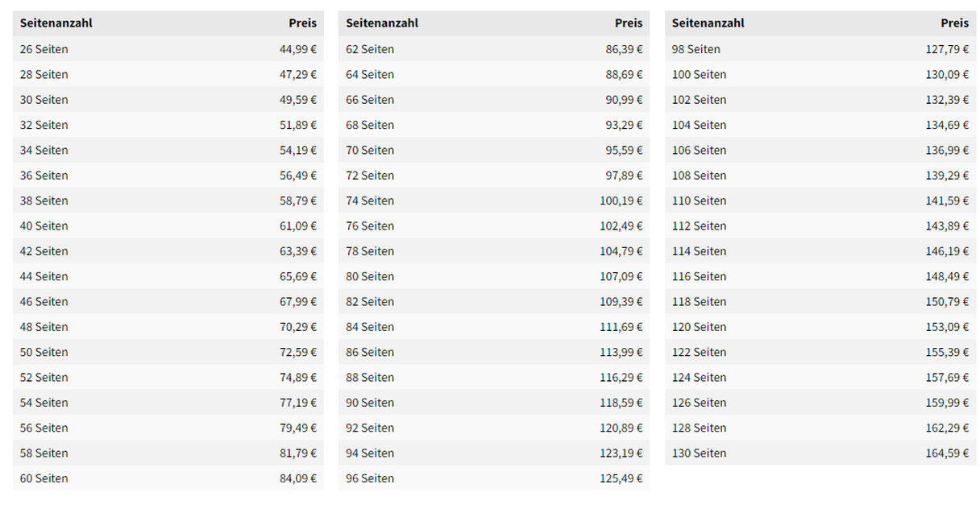Click the third table's Seitenanzahl header
The image size is (980, 513).
point(708,23)
